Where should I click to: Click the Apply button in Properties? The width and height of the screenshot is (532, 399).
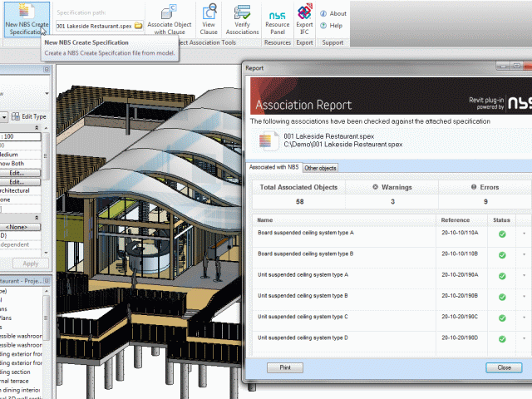click(x=31, y=264)
